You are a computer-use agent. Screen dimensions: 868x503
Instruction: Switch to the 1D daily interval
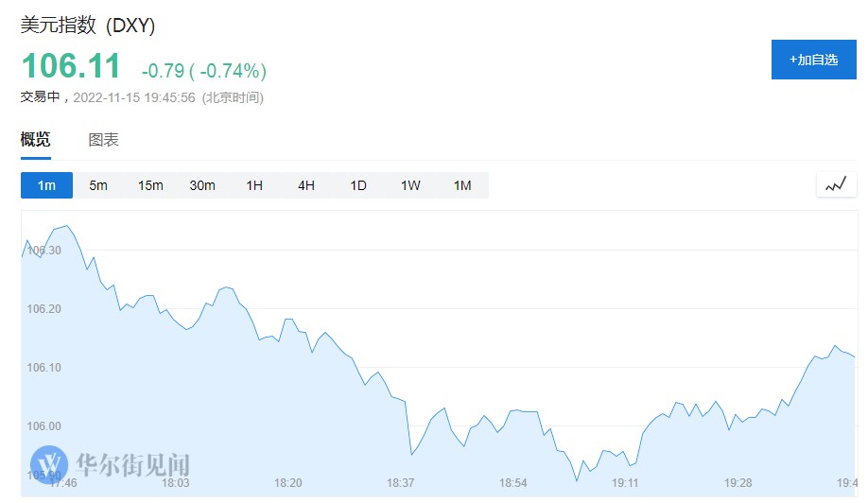358,185
